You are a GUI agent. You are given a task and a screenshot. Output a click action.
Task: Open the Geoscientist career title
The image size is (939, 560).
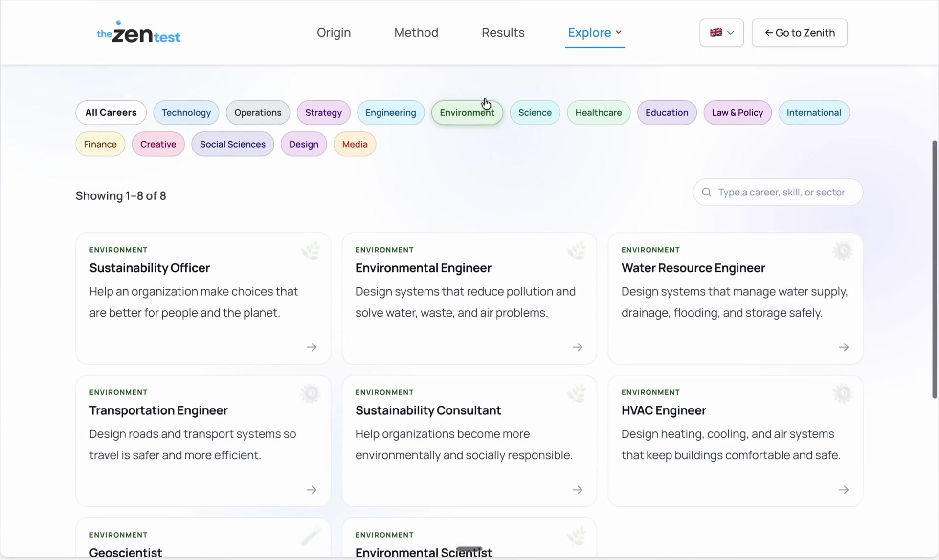click(125, 553)
